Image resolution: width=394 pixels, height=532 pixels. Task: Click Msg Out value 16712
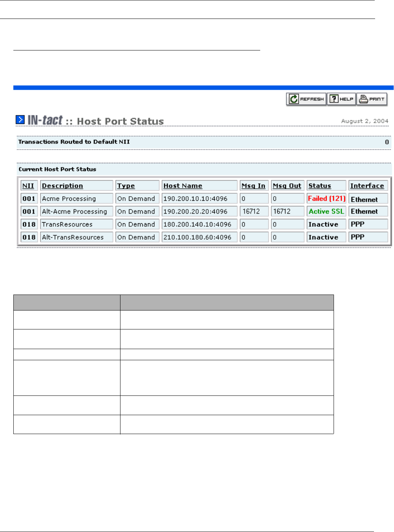[282, 211]
